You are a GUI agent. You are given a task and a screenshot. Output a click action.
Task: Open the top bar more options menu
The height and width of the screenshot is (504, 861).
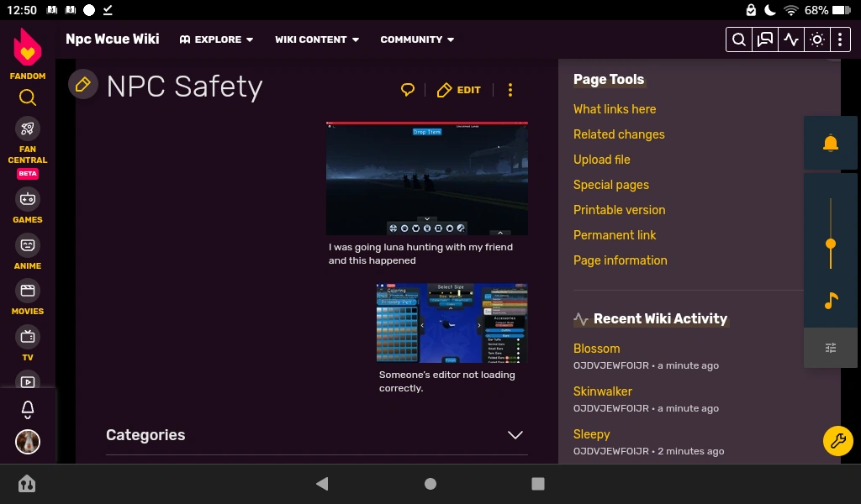tap(840, 39)
